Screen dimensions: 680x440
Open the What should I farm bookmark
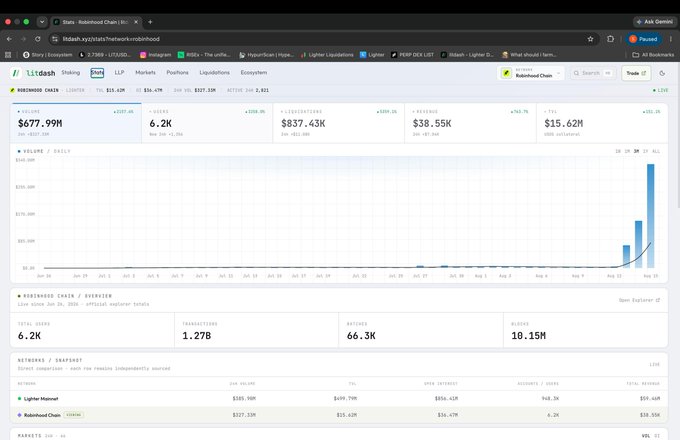[529, 55]
